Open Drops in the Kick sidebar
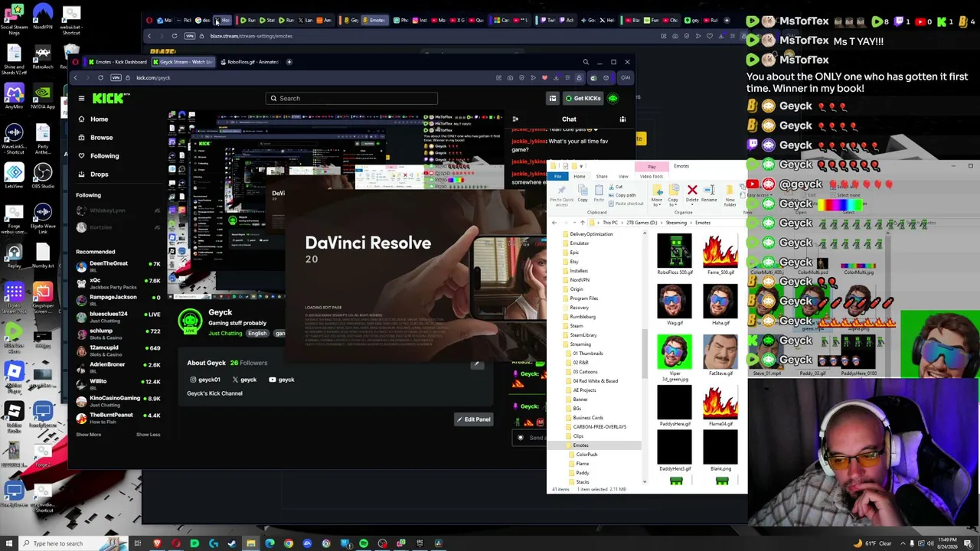 point(99,174)
